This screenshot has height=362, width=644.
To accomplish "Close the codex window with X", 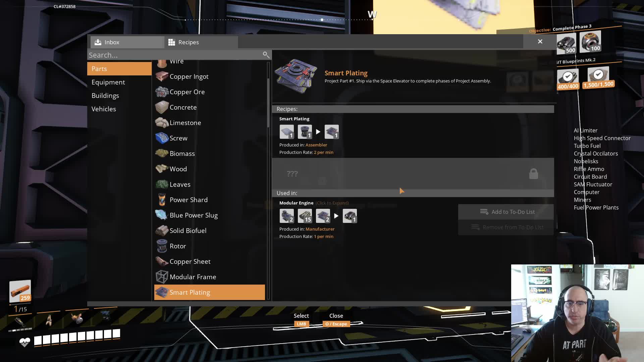I will click(x=540, y=42).
